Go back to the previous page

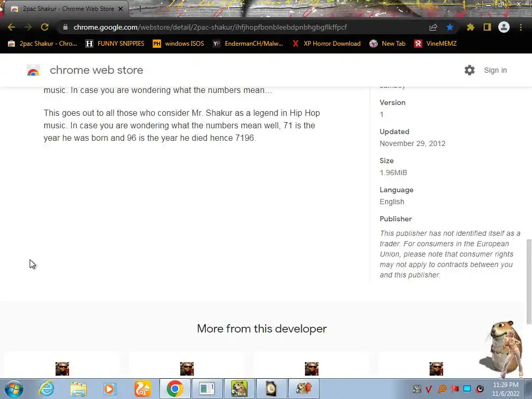(x=11, y=27)
